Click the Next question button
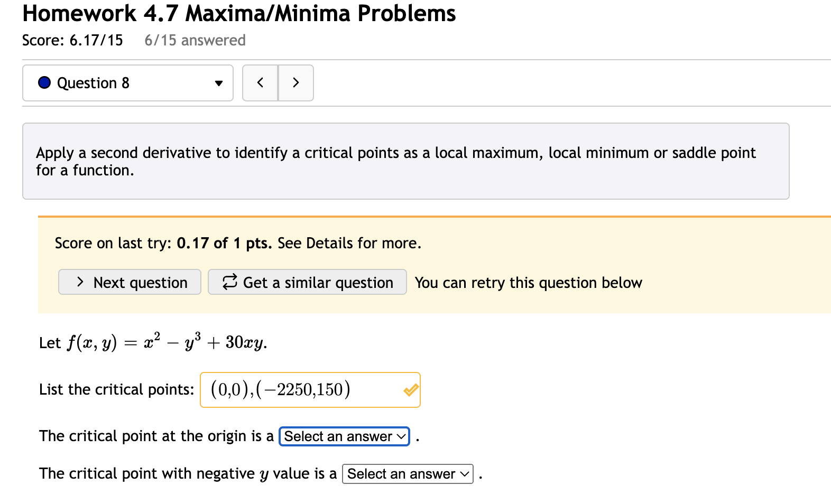 coord(130,282)
